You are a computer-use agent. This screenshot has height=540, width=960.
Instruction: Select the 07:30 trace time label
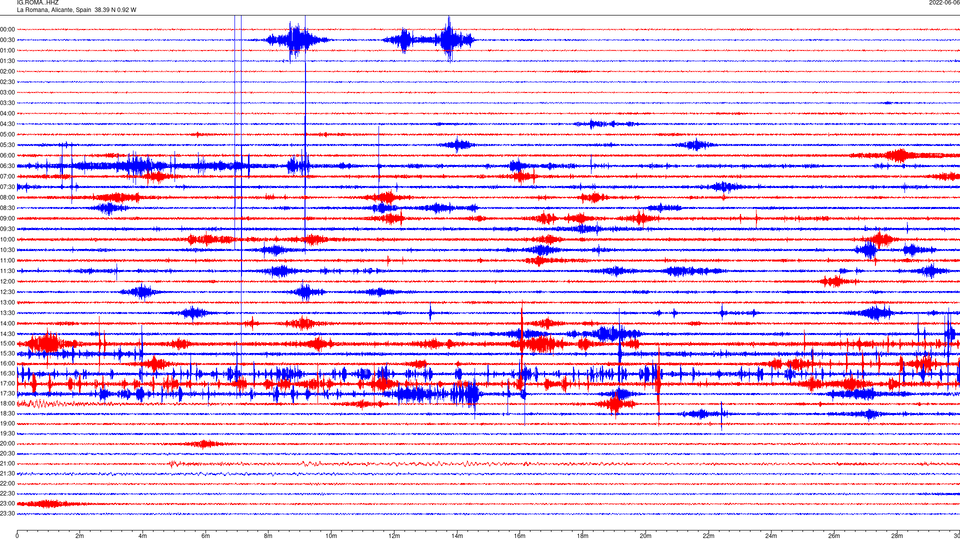pos(7,187)
